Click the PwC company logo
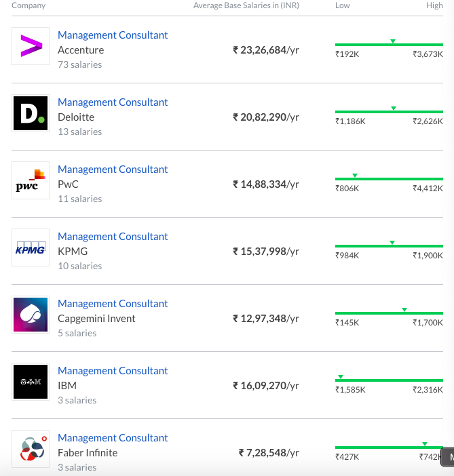This screenshot has height=476, width=454. click(31, 180)
